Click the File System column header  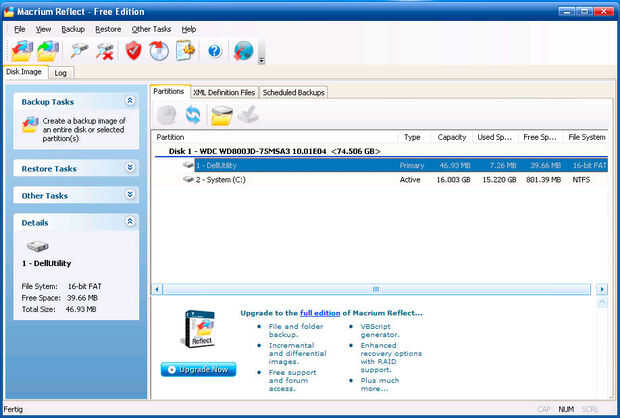pos(586,137)
